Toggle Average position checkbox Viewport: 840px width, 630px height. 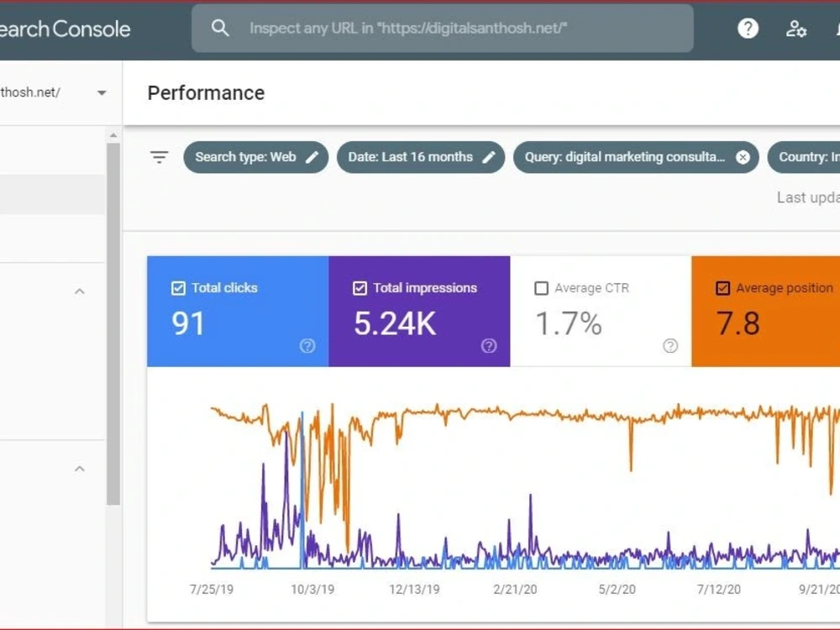[x=722, y=288]
